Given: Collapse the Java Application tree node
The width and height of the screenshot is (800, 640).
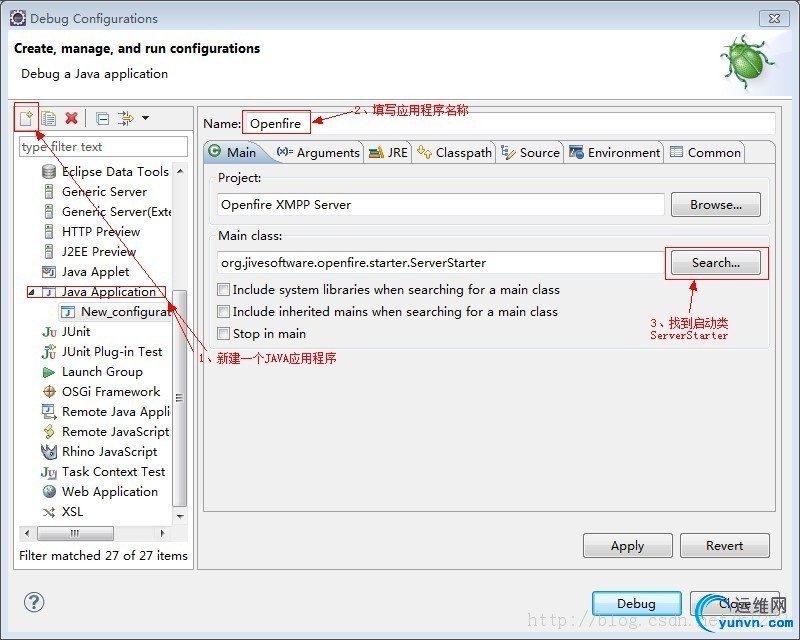Looking at the screenshot, I should [x=32, y=292].
